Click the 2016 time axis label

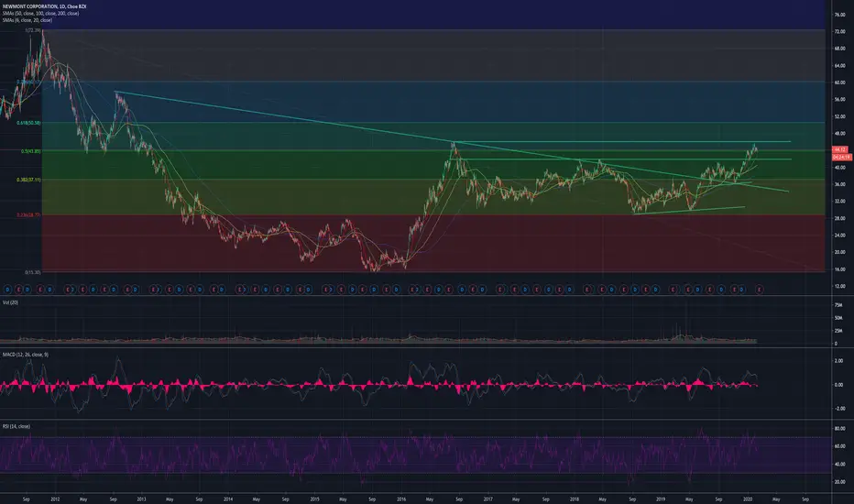401,499
